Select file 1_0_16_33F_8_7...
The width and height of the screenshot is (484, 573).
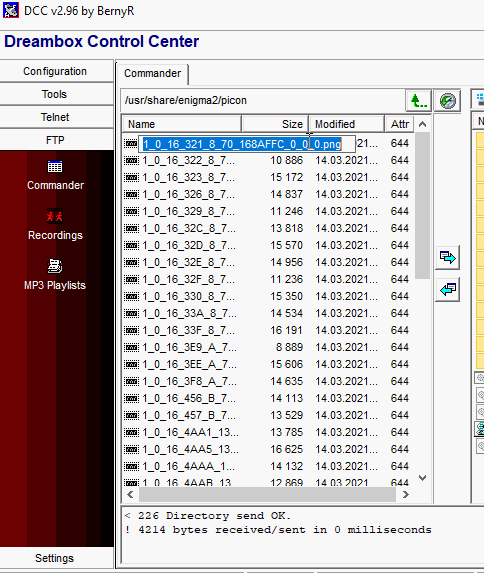(189, 330)
